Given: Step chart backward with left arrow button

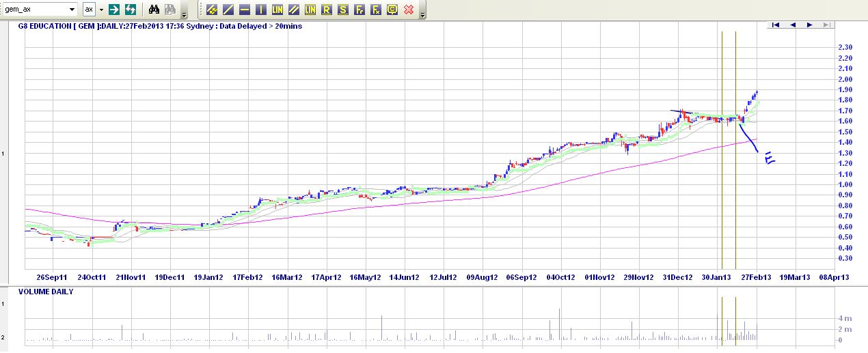Looking at the screenshot, I should tap(793, 25).
